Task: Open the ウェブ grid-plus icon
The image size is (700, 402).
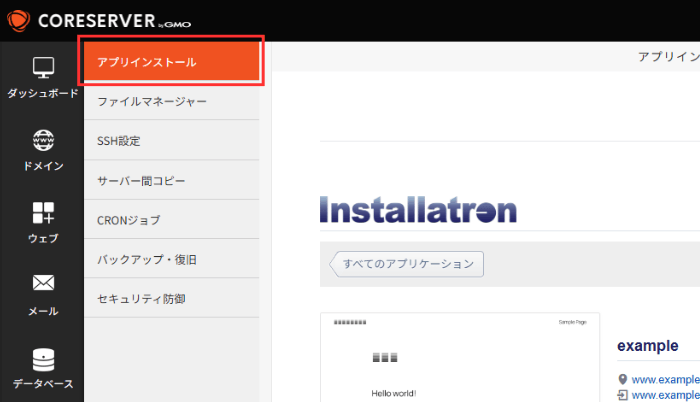Action: pos(43,213)
